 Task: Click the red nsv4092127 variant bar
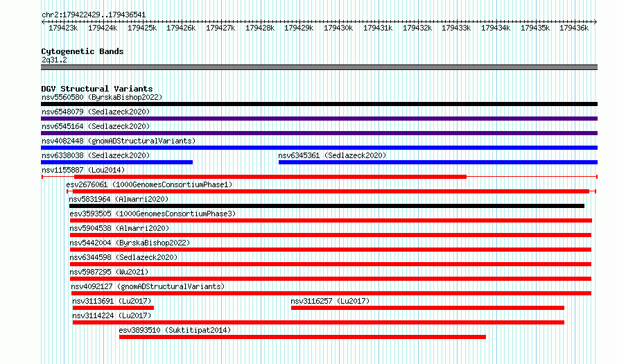point(331,293)
